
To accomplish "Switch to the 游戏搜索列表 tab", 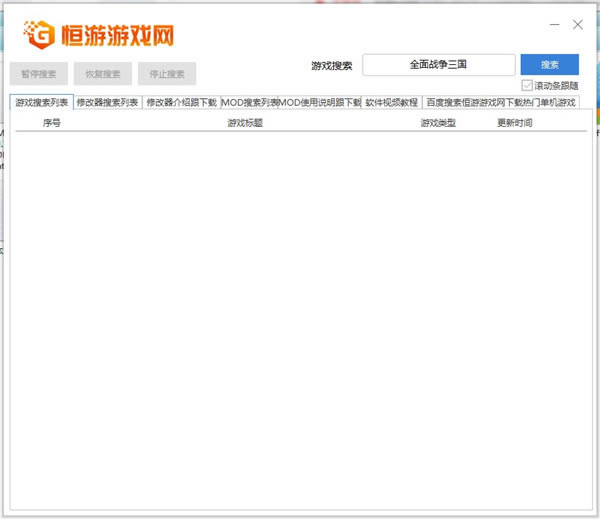I will pyautogui.click(x=42, y=102).
